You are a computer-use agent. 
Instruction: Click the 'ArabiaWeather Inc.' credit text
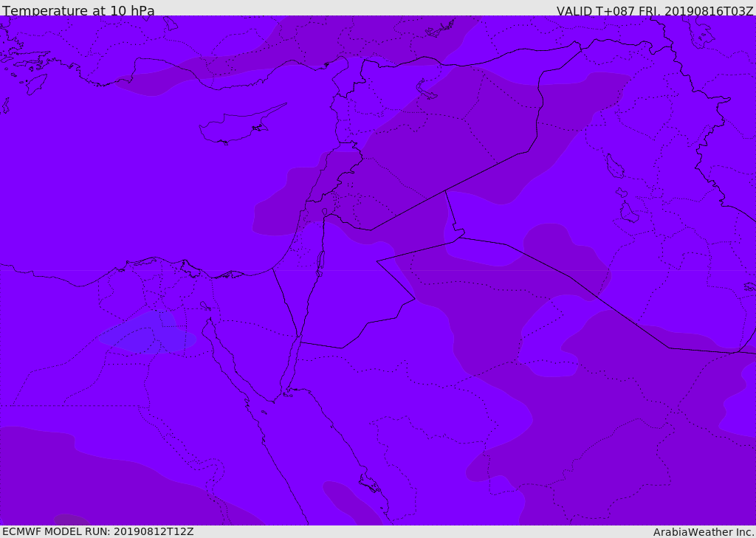pos(704,532)
